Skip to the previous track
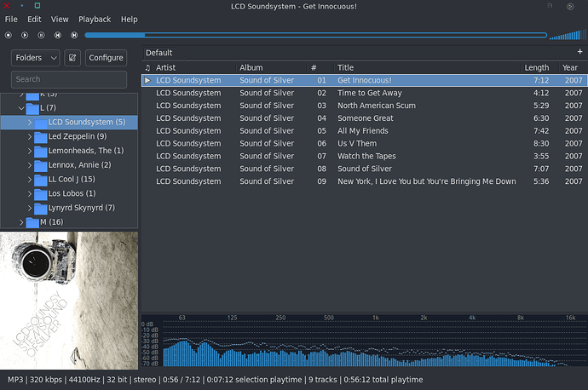 [x=58, y=35]
